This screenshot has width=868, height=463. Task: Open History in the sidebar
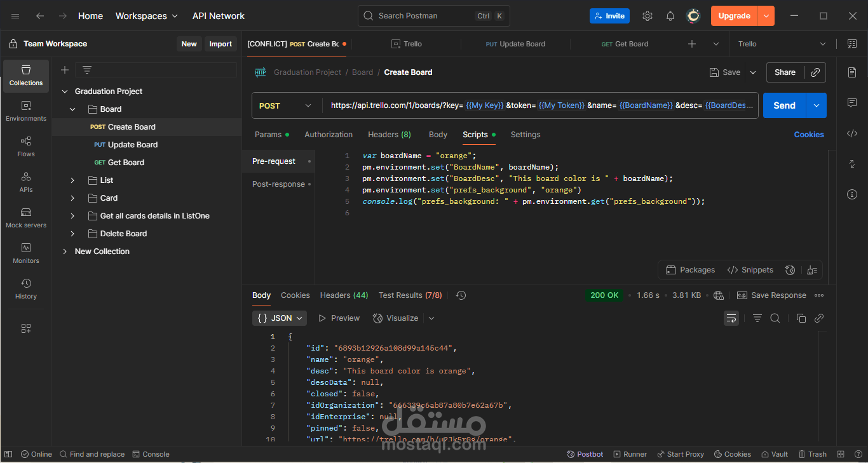point(26,289)
